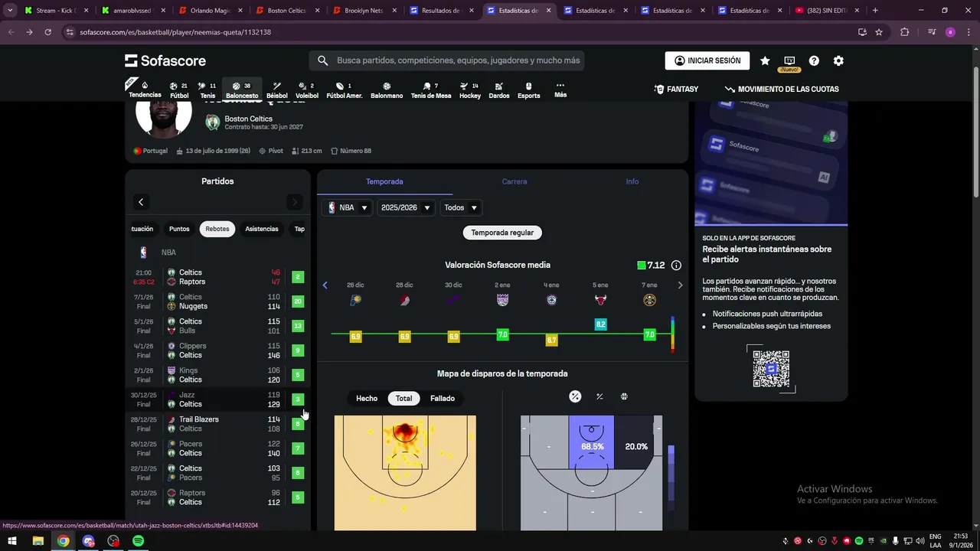Open Esports section

pos(528,90)
